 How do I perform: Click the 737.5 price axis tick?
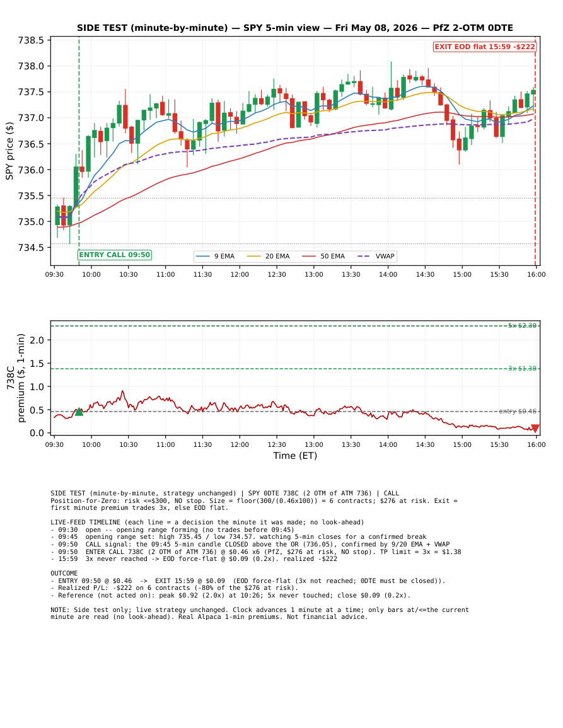(x=31, y=93)
